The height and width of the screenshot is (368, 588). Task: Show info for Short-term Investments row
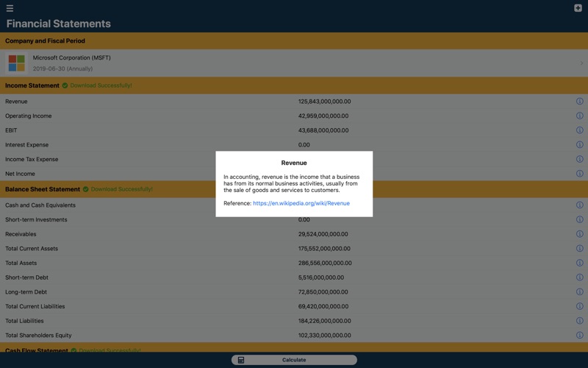pyautogui.click(x=579, y=219)
